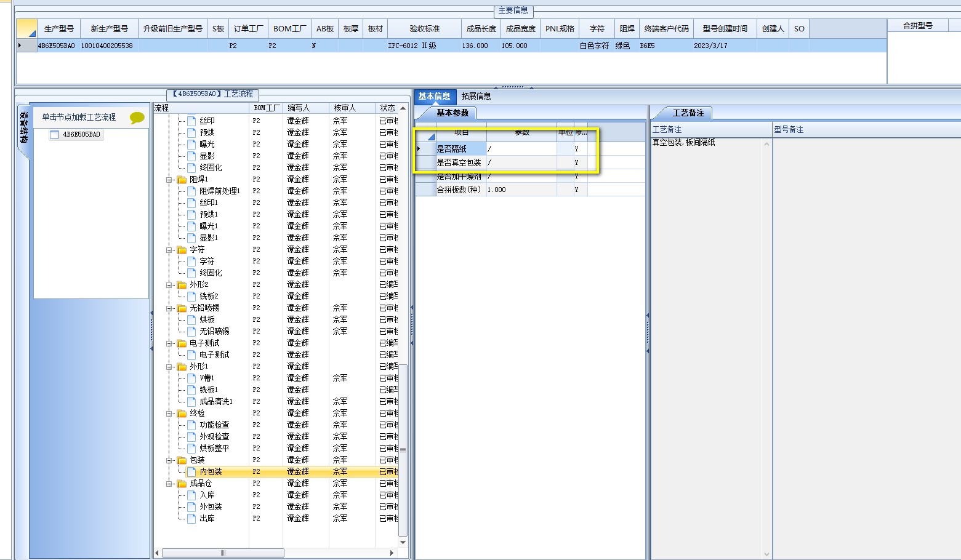Click the document icon for 入库
961x560 pixels.
(x=191, y=495)
